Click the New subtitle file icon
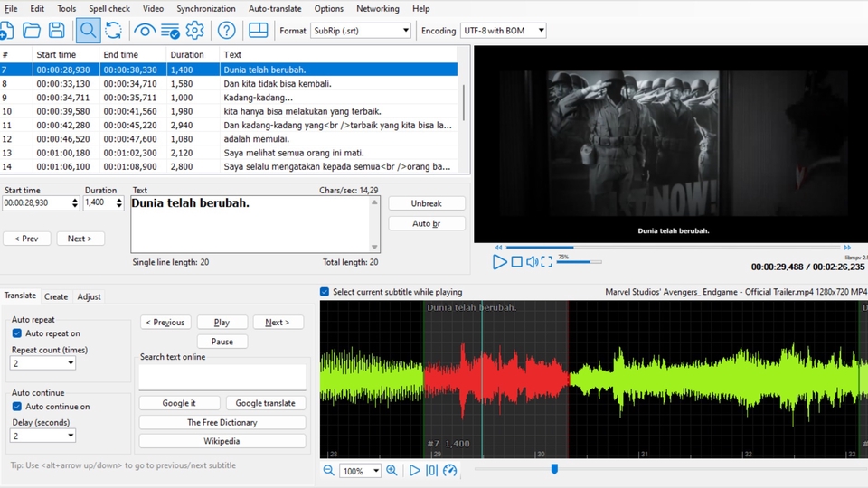This screenshot has height=488, width=868. tap(6, 31)
